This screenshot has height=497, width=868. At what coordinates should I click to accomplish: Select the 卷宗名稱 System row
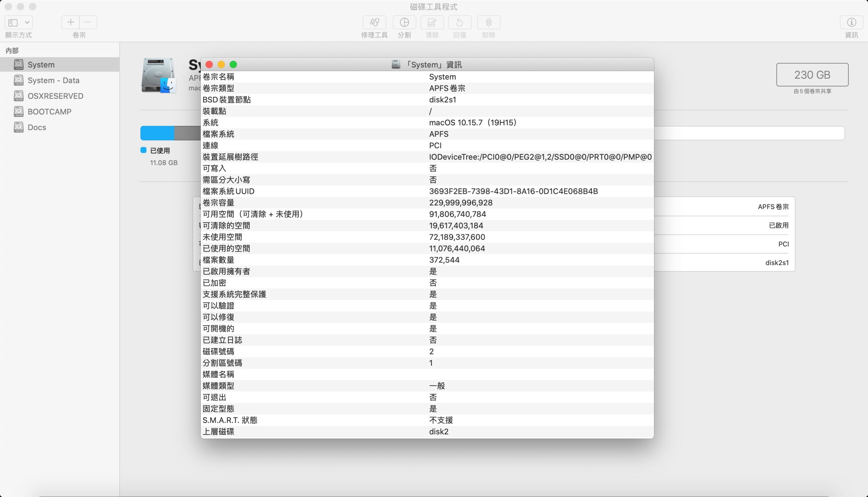(427, 77)
